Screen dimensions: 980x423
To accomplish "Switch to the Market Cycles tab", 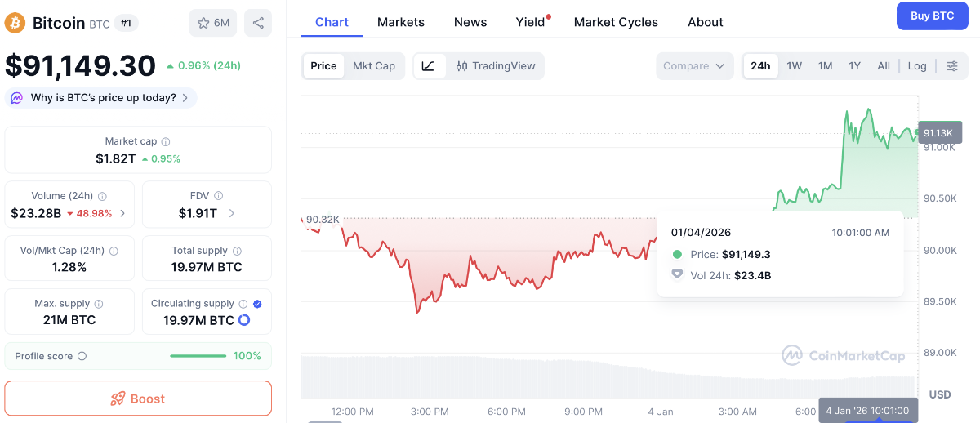I will tap(616, 22).
